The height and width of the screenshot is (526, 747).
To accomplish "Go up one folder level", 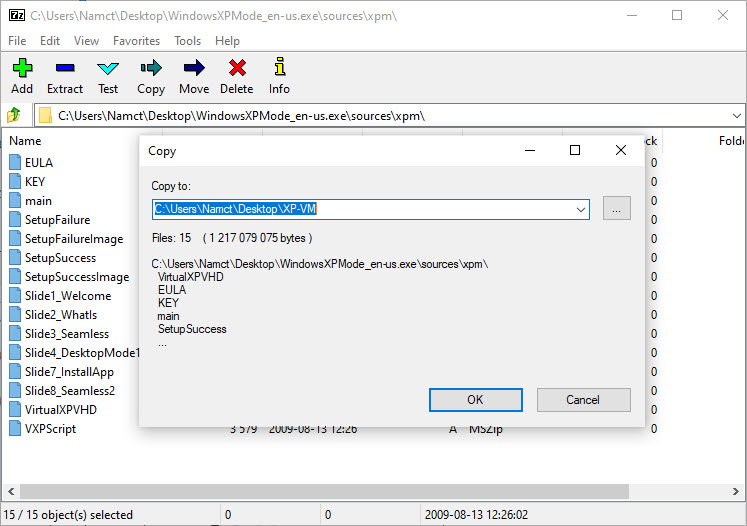I will 14,115.
